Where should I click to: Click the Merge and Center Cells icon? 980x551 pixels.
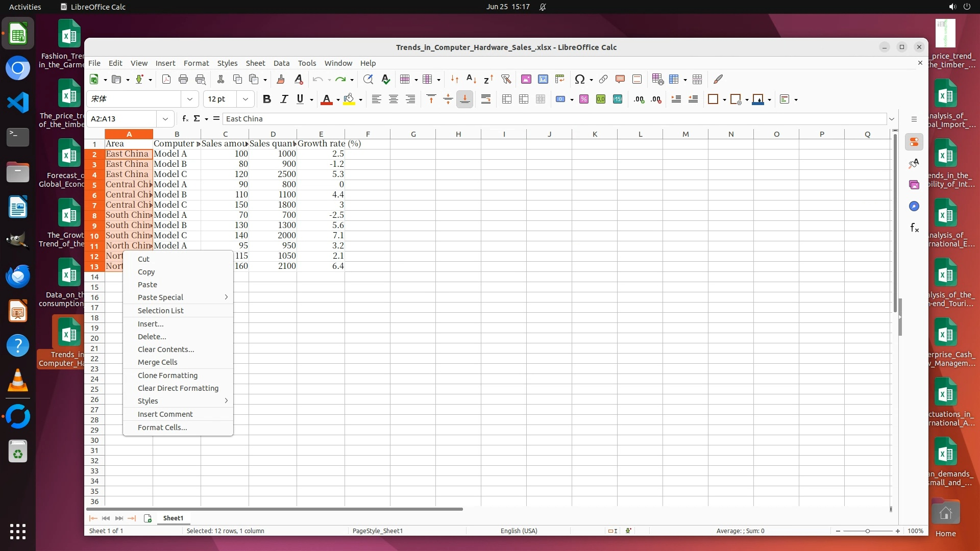click(x=507, y=99)
